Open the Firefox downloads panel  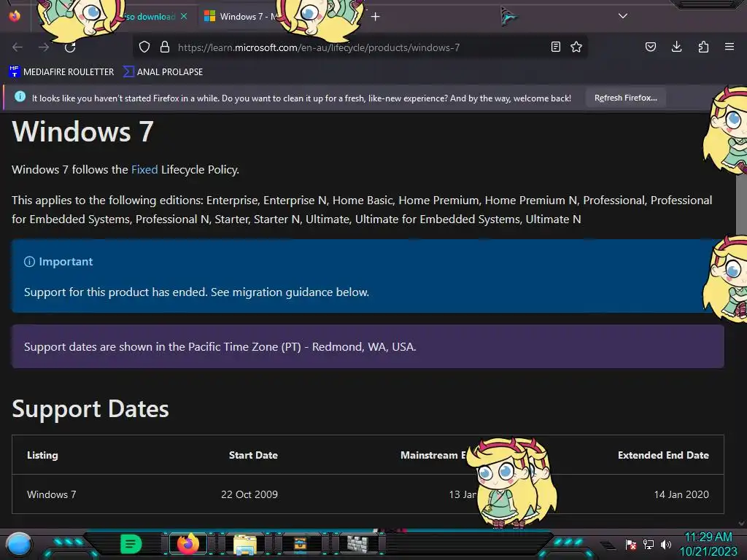coord(676,47)
